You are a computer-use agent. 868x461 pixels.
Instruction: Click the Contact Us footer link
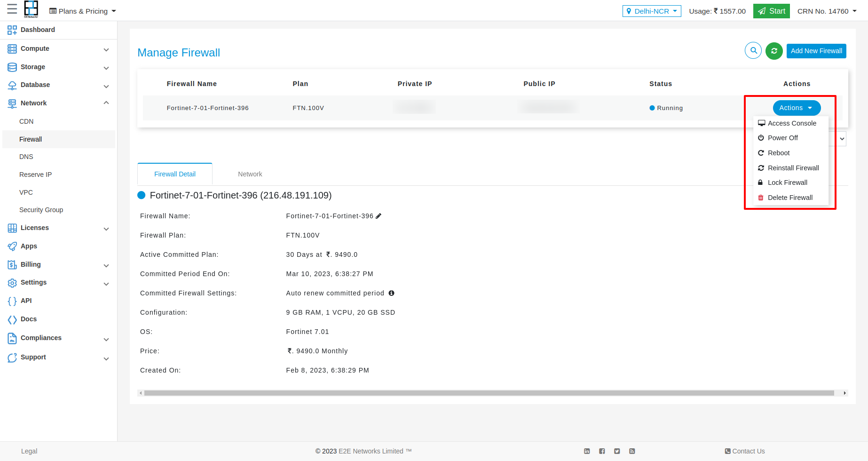745,451
